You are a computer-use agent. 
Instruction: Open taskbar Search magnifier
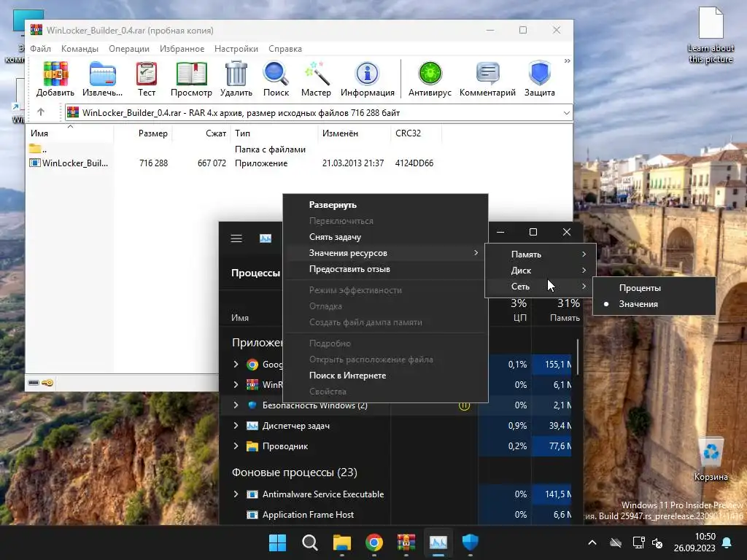[309, 542]
